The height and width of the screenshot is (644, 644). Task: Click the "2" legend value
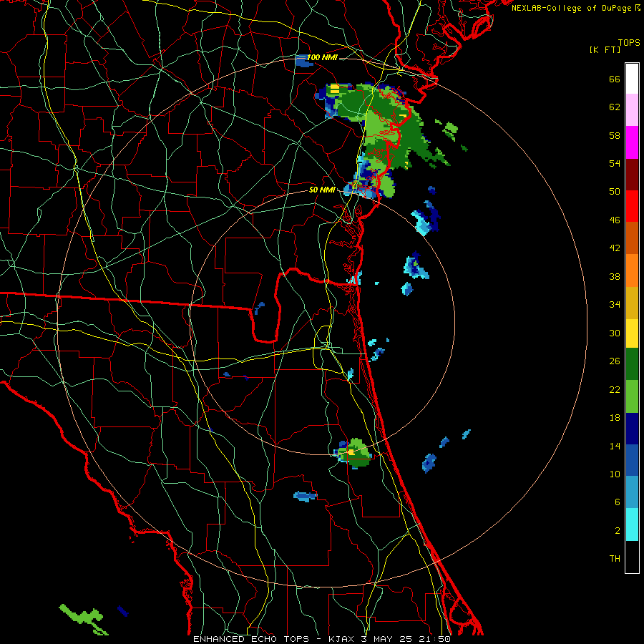pos(618,531)
